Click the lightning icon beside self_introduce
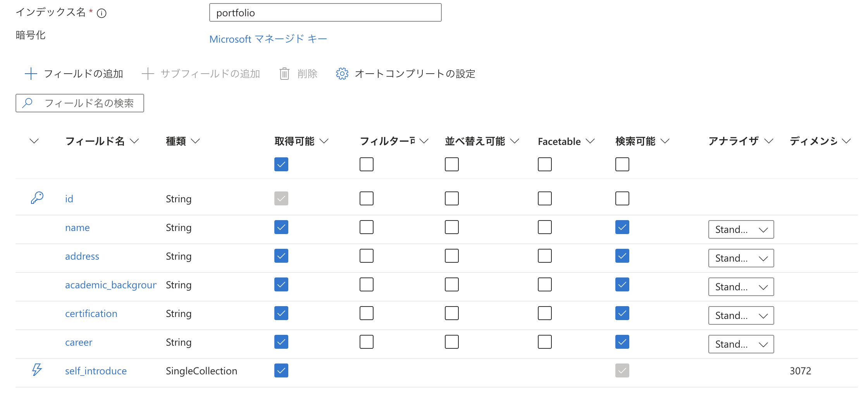868x410 pixels. [x=37, y=370]
